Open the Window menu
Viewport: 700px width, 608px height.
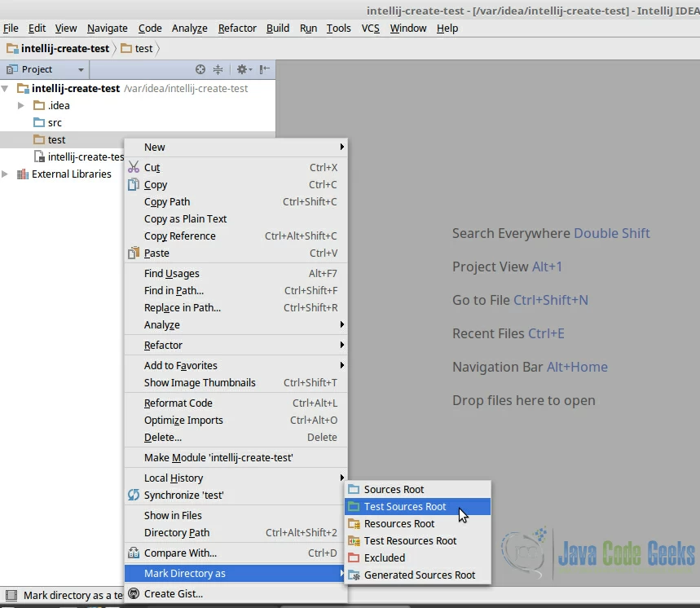tap(408, 29)
